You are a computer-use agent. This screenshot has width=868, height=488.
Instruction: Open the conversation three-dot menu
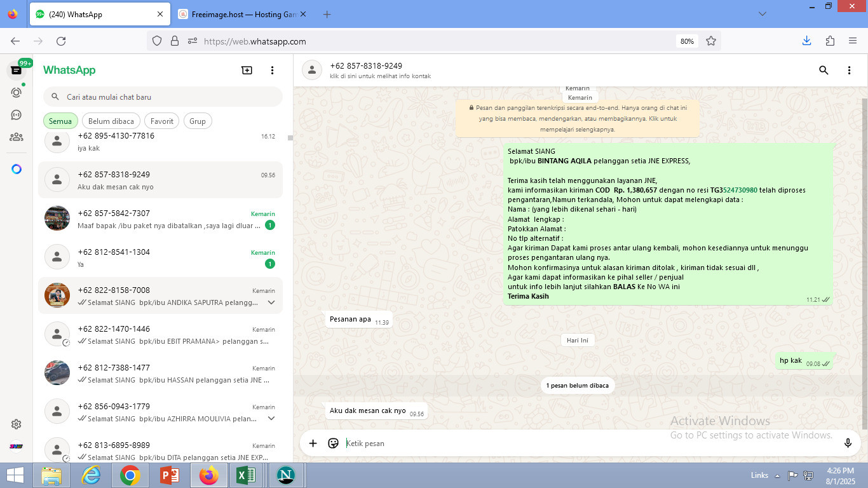849,71
